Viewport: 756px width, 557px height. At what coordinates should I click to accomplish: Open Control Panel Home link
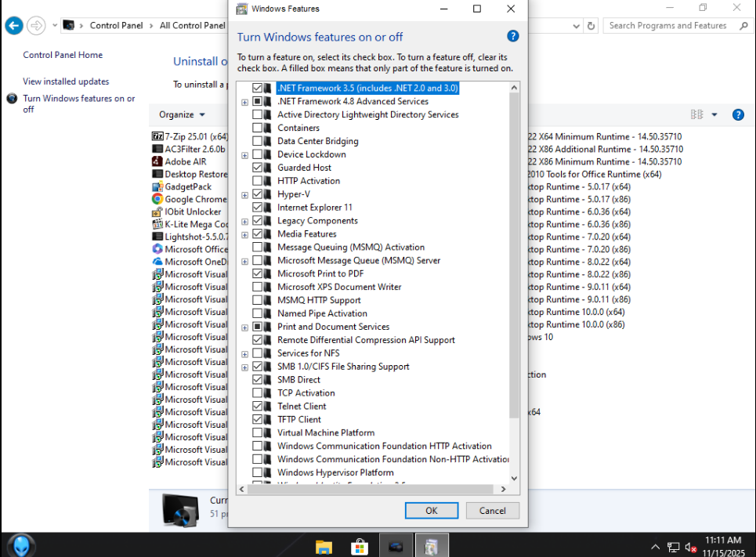point(63,55)
